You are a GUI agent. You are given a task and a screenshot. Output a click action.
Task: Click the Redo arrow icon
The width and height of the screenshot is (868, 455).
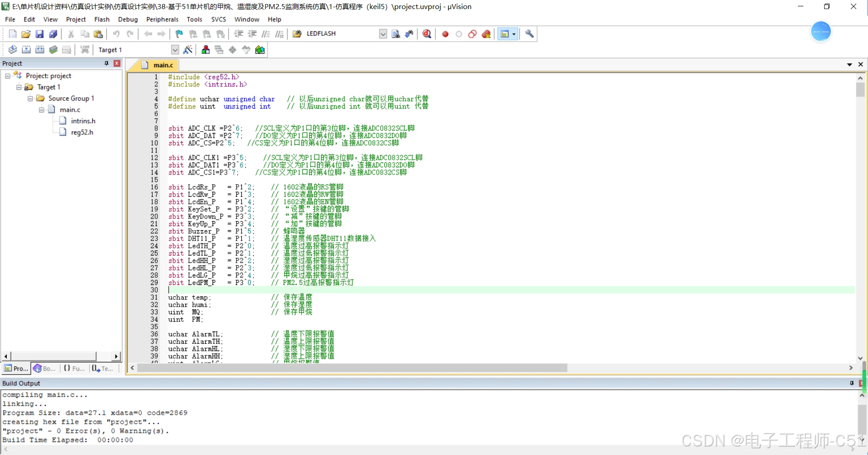pyautogui.click(x=130, y=34)
